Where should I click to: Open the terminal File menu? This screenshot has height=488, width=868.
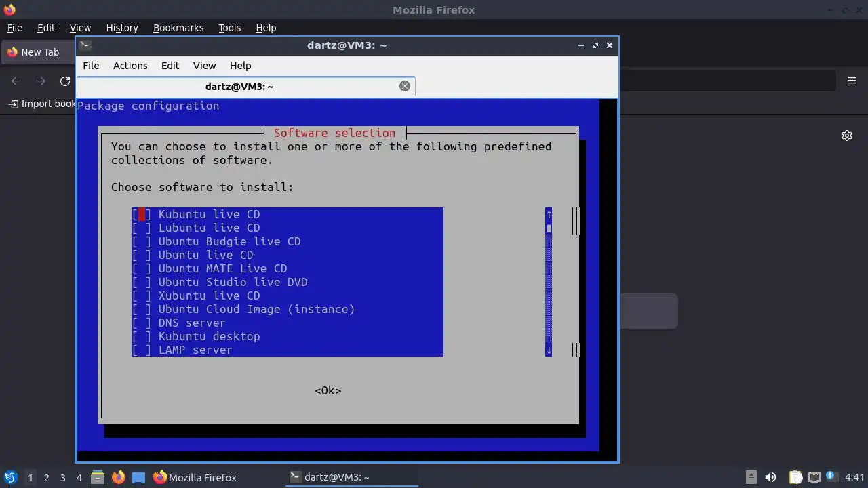(x=91, y=66)
